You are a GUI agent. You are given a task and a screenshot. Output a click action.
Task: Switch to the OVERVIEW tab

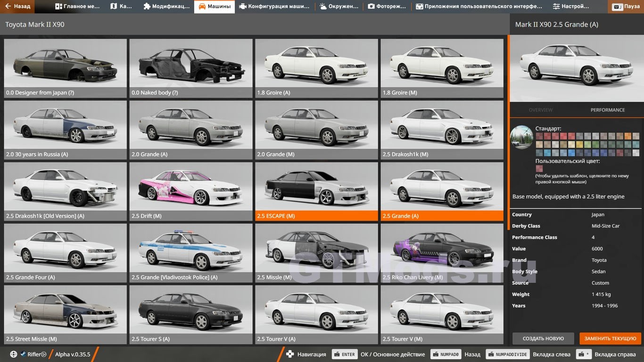click(x=540, y=110)
